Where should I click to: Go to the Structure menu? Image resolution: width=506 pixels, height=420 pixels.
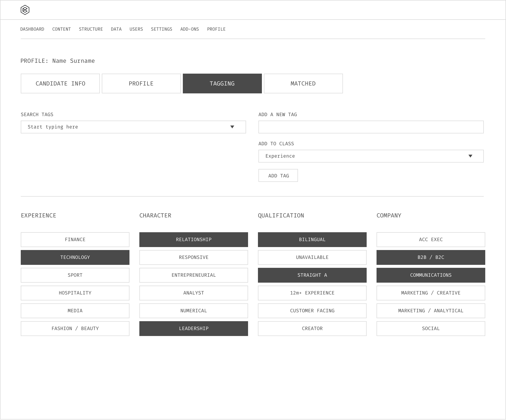click(91, 29)
